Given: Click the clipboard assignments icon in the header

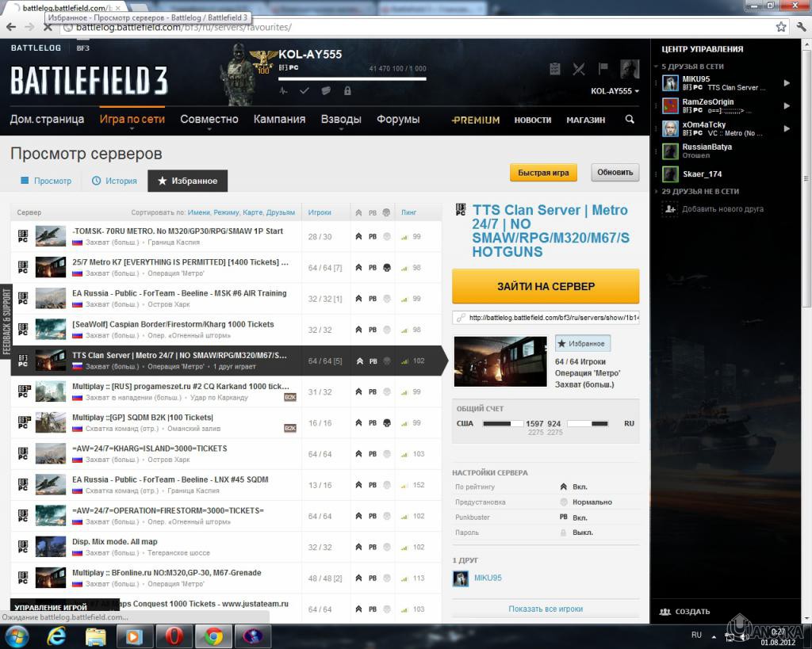Looking at the screenshot, I should tap(555, 69).
